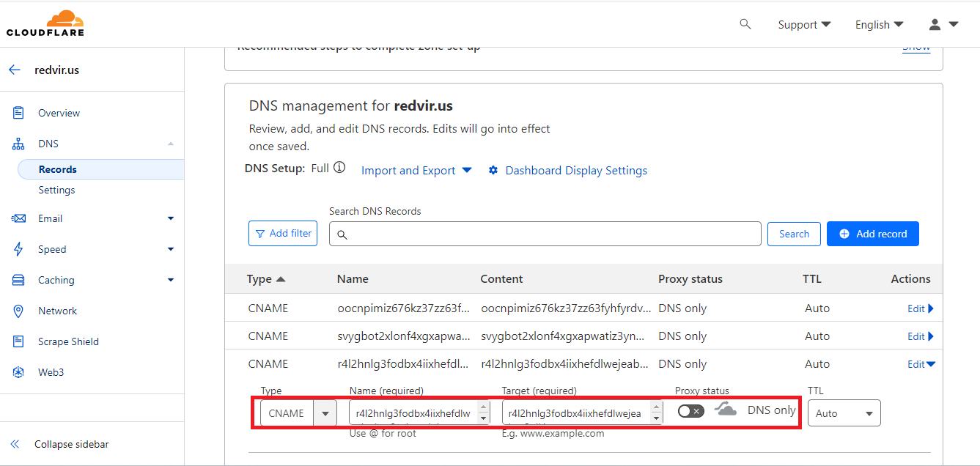Open the Import and Export dropdown
Screen dimensions: 980x466
point(408,170)
